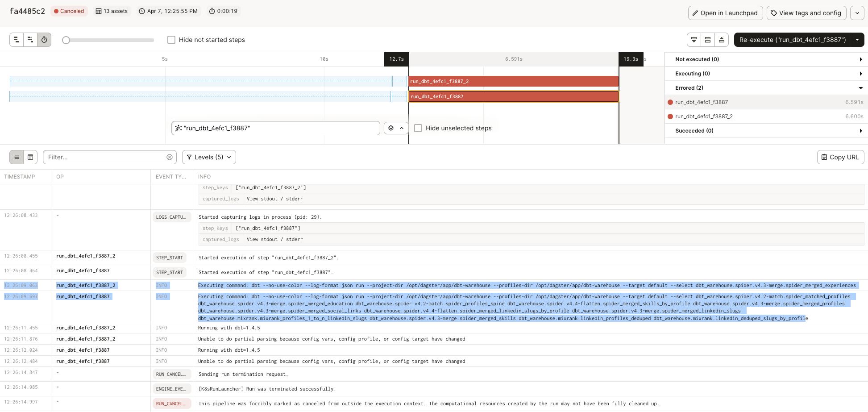Click the ENGINE_EVE... event type tag
This screenshot has height=412, width=868.
tap(171, 389)
